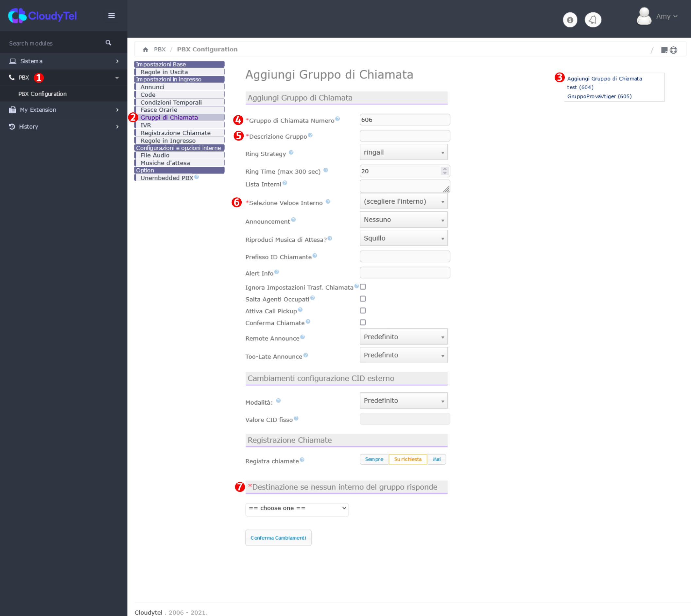Open the notifications bell icon
691x616 pixels.
pyautogui.click(x=593, y=20)
